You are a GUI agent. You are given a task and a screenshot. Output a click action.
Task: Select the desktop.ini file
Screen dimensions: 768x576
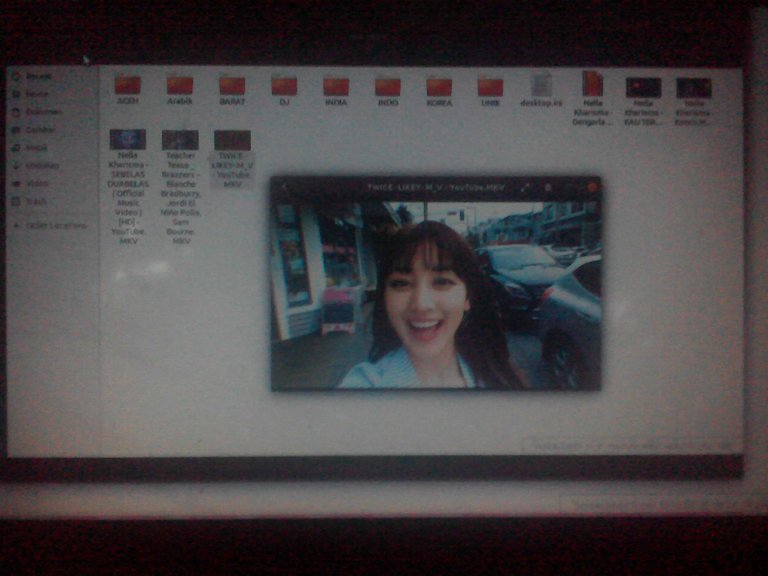click(x=541, y=87)
